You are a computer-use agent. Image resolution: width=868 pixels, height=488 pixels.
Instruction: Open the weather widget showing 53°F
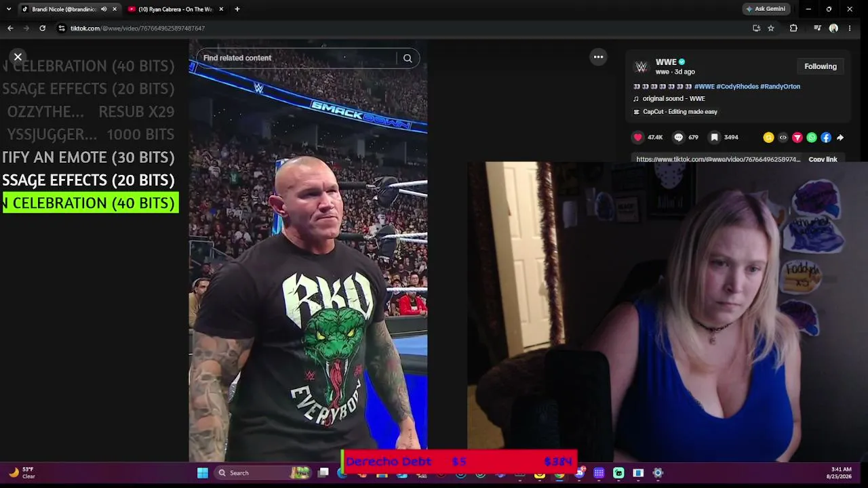point(22,472)
